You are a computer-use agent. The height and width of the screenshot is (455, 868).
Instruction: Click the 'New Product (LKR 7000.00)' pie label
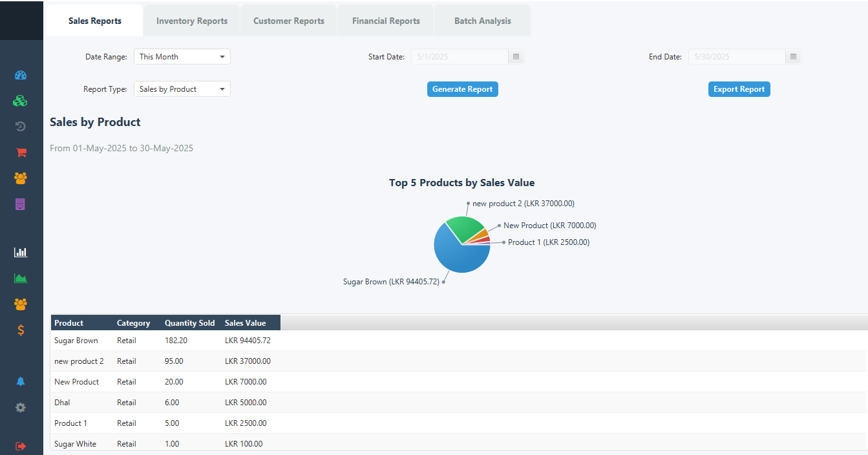[x=550, y=226]
